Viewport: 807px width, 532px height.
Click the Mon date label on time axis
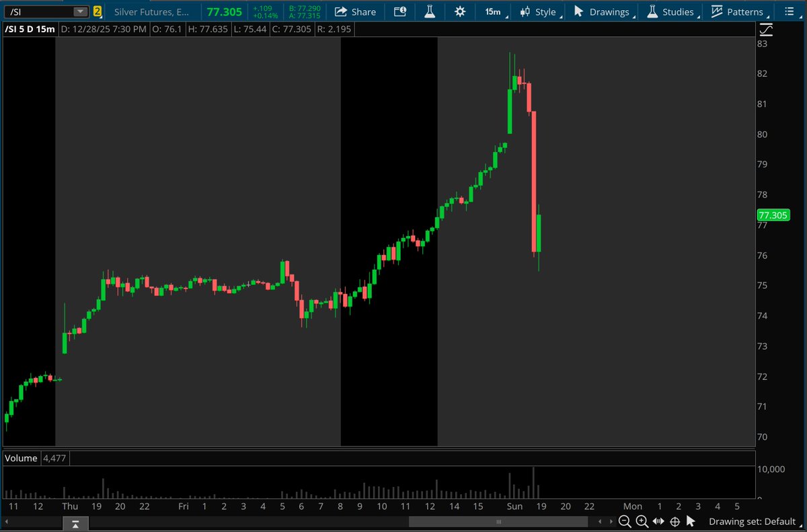point(632,506)
